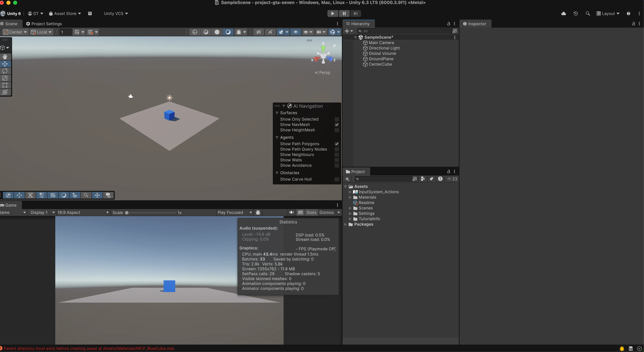The width and height of the screenshot is (644, 352).
Task: Click the Hierarchy search field
Action: click(404, 31)
